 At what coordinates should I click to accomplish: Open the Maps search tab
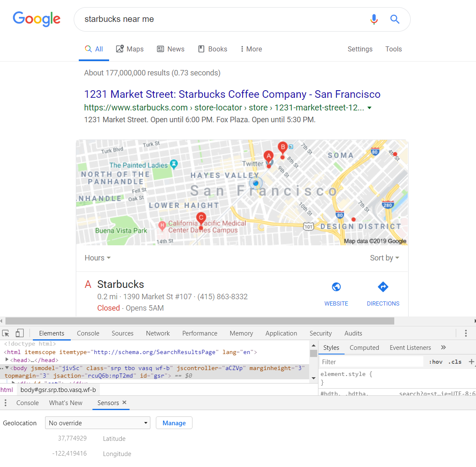point(130,49)
